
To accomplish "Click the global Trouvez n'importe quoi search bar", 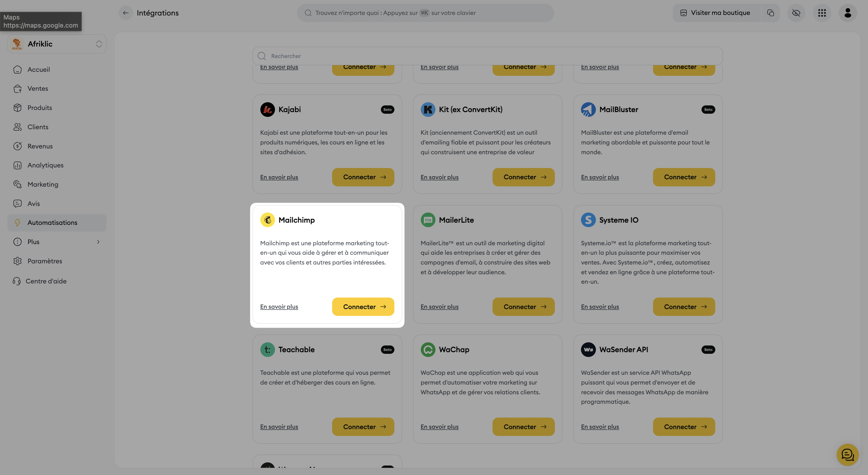I will (x=425, y=13).
